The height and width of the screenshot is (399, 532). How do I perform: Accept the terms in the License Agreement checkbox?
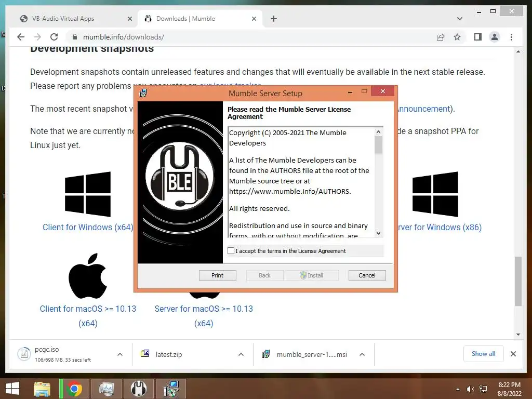point(231,251)
